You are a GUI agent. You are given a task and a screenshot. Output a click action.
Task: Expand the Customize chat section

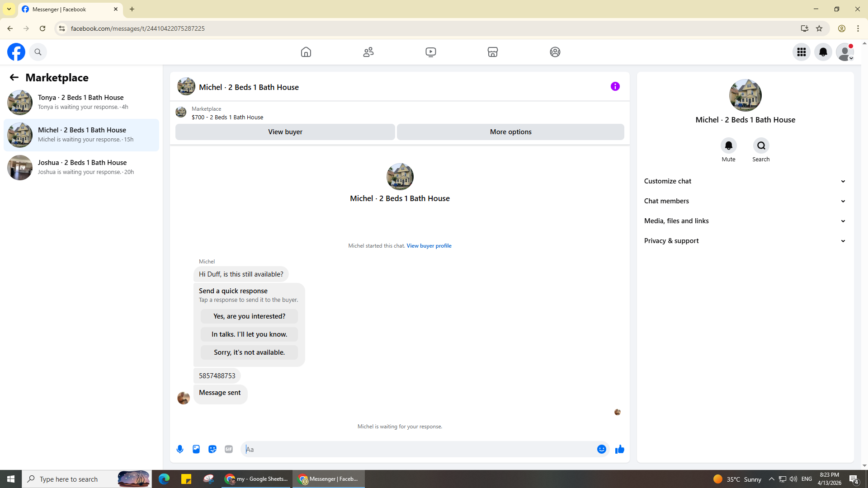pos(745,181)
